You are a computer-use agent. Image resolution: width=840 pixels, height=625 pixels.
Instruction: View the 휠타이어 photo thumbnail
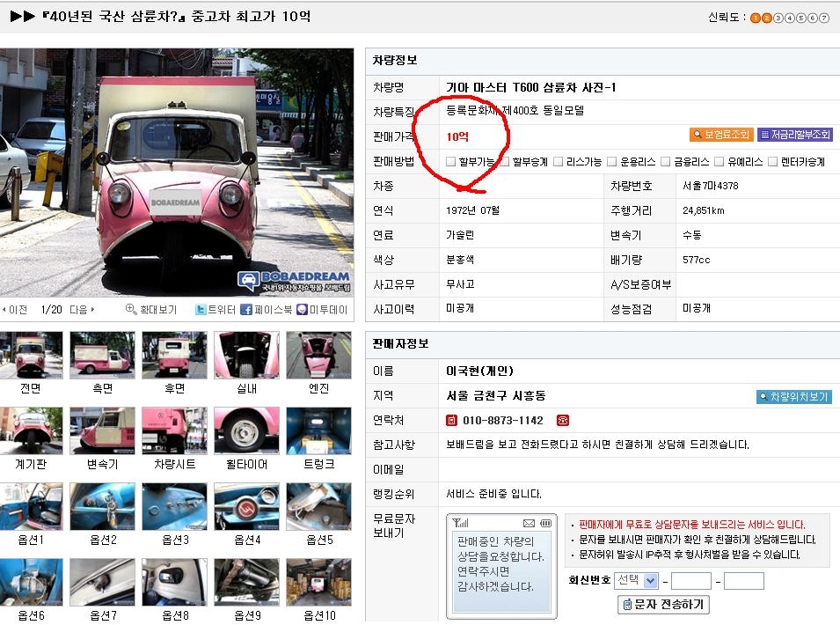coord(246,430)
